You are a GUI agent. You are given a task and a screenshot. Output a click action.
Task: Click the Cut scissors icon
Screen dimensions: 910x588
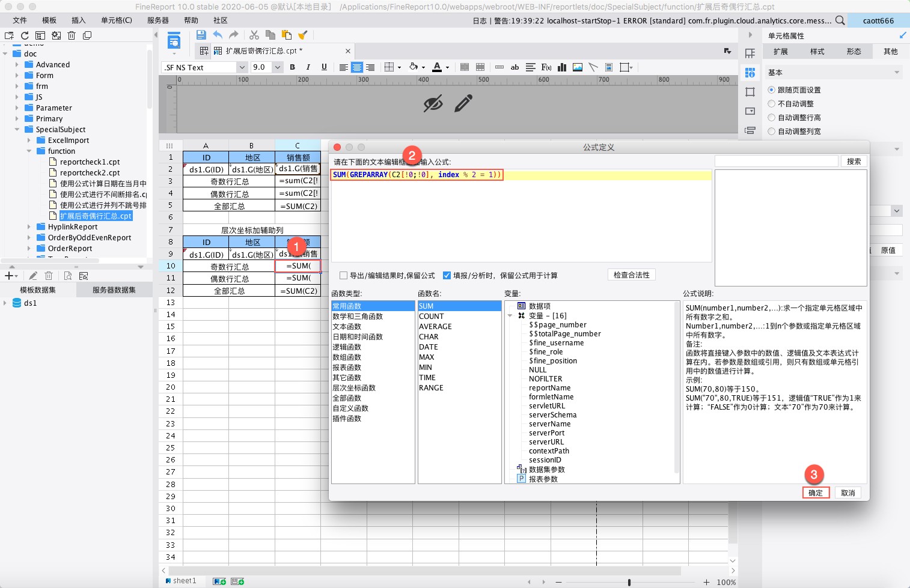point(254,35)
